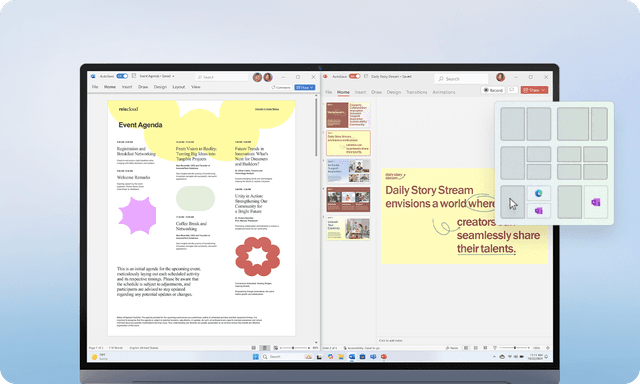The width and height of the screenshot is (640, 384).
Task: Click the Notes button in PowerPoint status bar
Action: click(451, 348)
